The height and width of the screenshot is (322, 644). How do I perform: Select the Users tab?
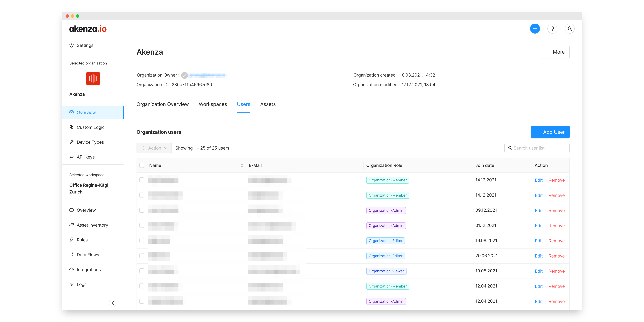click(x=244, y=104)
